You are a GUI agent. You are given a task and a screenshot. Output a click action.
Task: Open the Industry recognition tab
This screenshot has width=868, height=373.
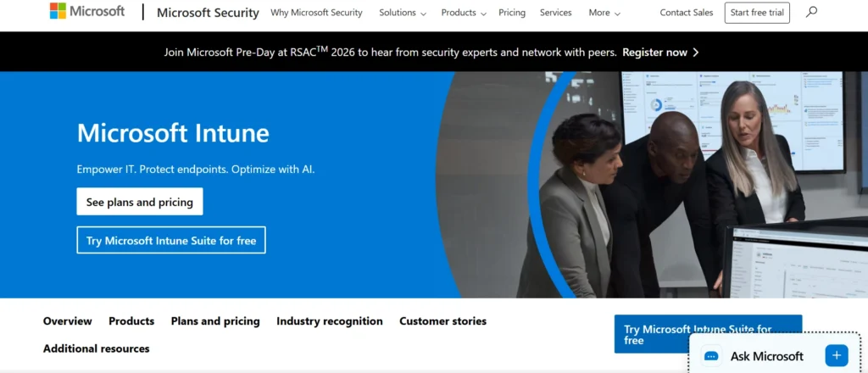point(330,321)
